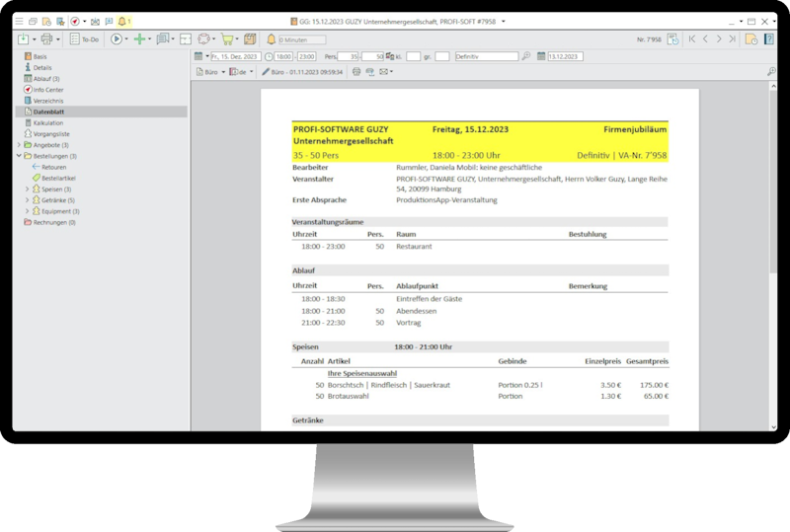Jump to the first record arrow
The image size is (790, 532).
click(692, 38)
